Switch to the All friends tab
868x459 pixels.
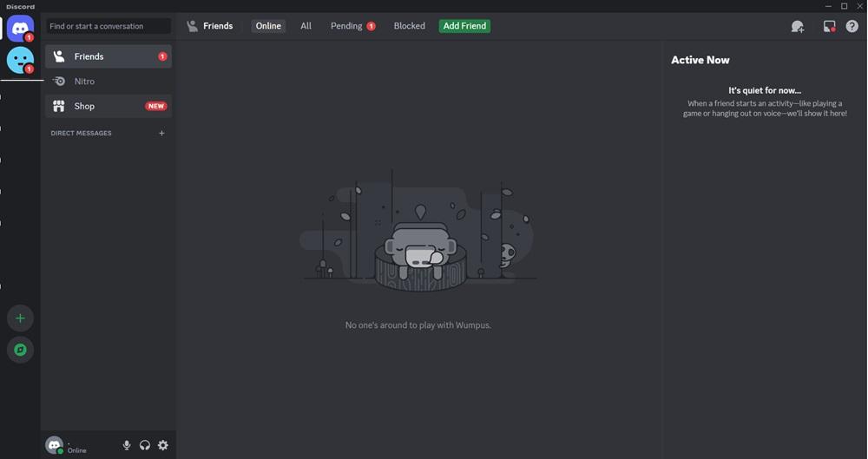click(x=306, y=26)
